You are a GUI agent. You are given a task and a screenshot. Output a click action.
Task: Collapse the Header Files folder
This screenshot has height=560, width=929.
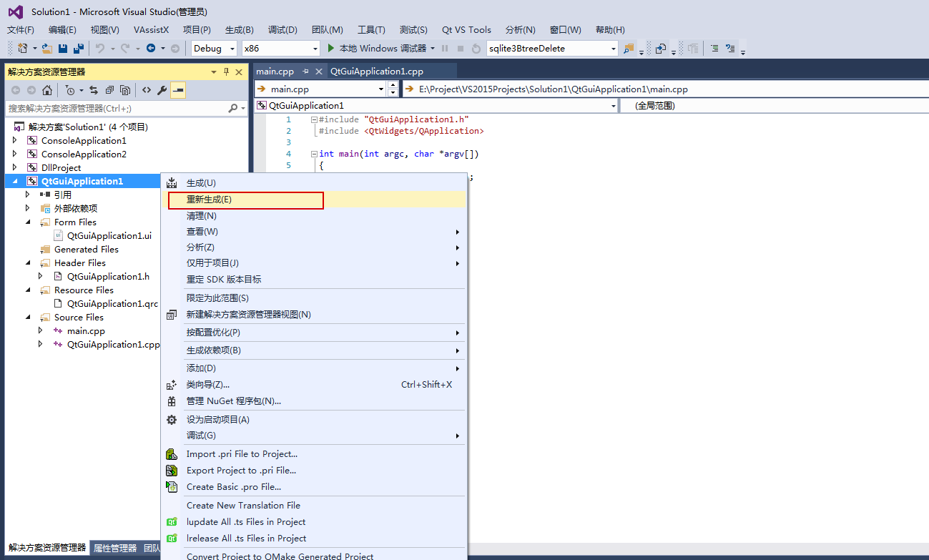[x=28, y=263]
